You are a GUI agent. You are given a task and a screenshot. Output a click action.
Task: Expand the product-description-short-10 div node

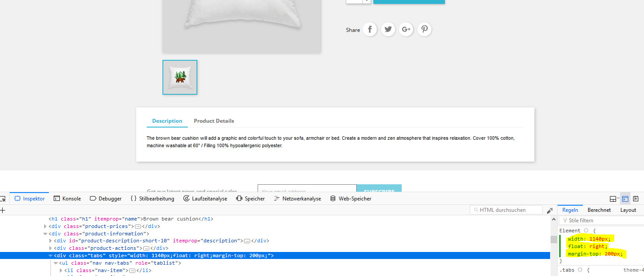pyautogui.click(x=51, y=241)
